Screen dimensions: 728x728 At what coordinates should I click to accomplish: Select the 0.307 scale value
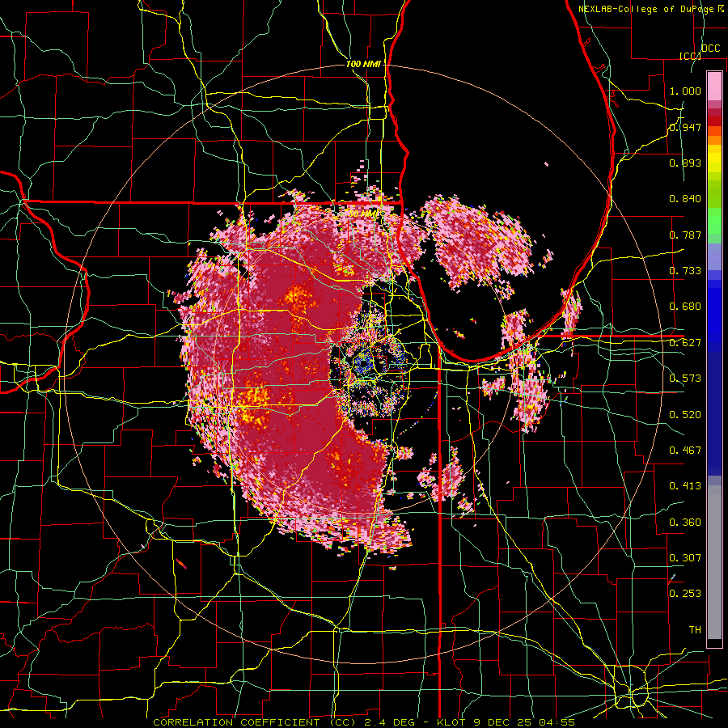685,558
